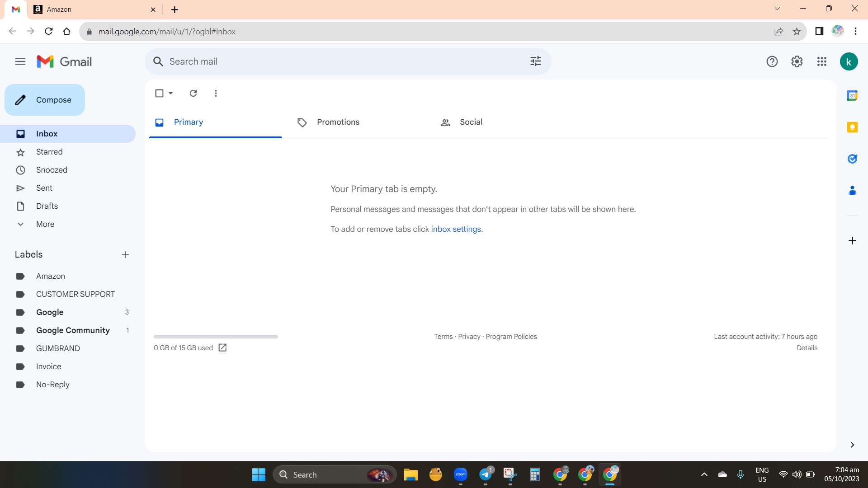Open the Amazon label
Screen dimensions: 868x488
68,276
